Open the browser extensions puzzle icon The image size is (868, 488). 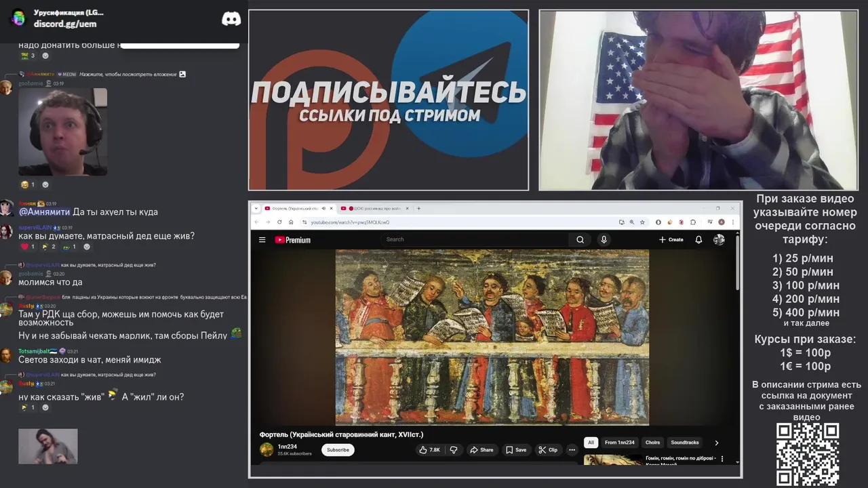point(693,222)
